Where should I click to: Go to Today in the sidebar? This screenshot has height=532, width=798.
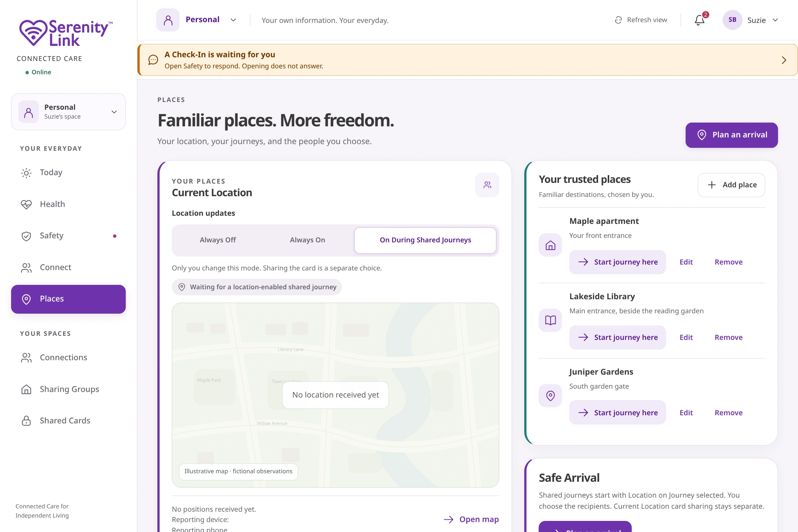coord(68,173)
